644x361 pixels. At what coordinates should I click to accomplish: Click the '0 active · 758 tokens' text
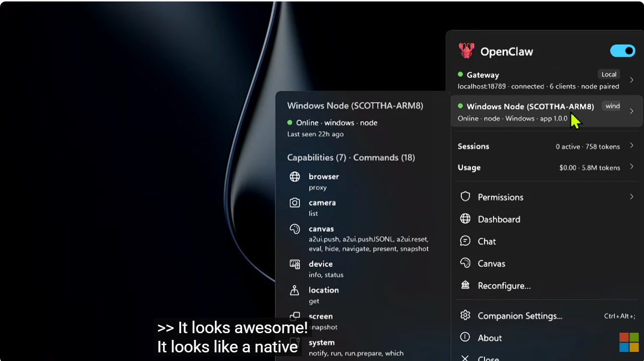pos(588,146)
